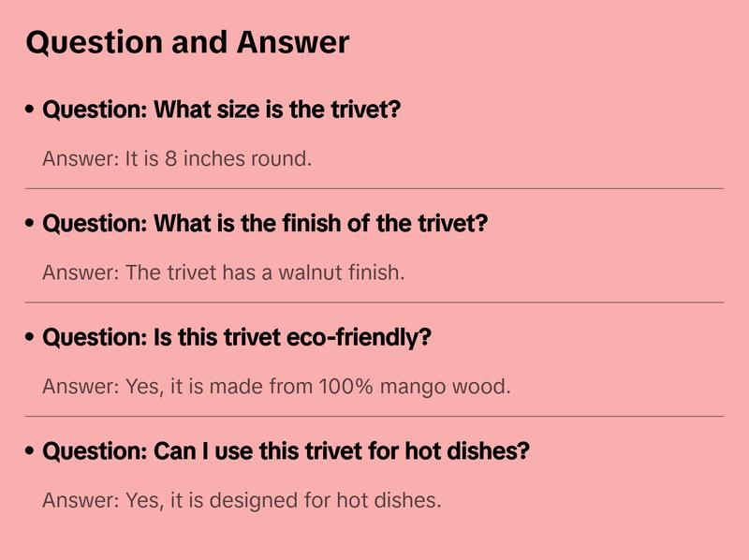Image resolution: width=749 pixels, height=560 pixels.
Task: Expand the 'What size is the trivet?' question
Action: 222,111
